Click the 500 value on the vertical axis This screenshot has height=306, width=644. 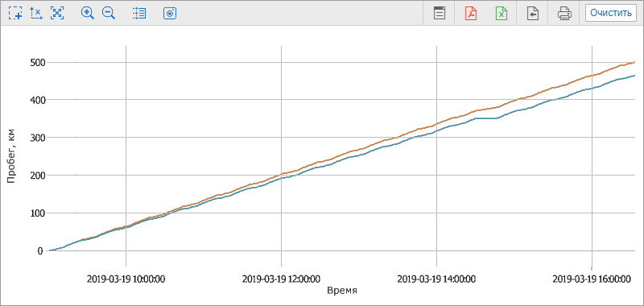[35, 63]
